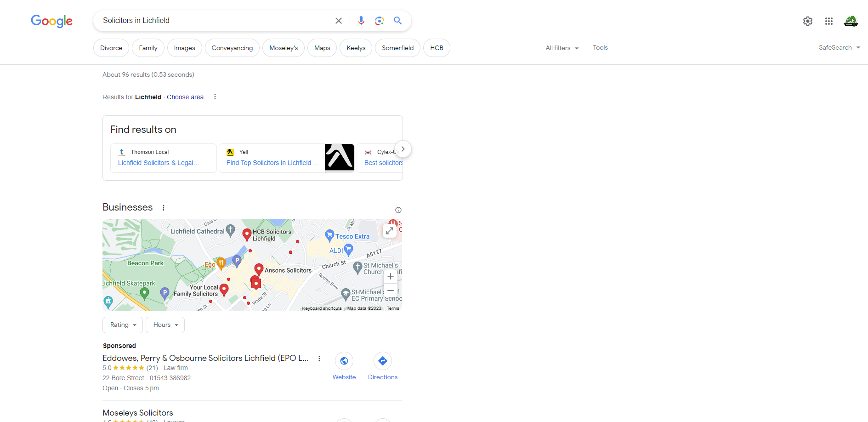Open the Google account avatar
868x422 pixels.
point(851,21)
